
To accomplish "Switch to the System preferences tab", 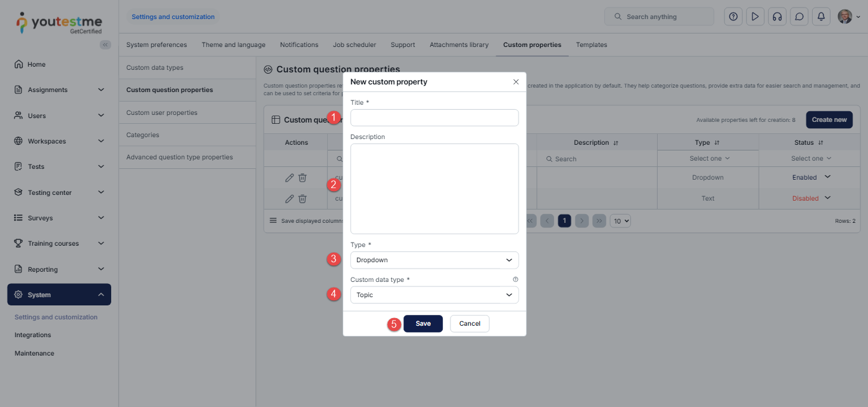I will [156, 44].
